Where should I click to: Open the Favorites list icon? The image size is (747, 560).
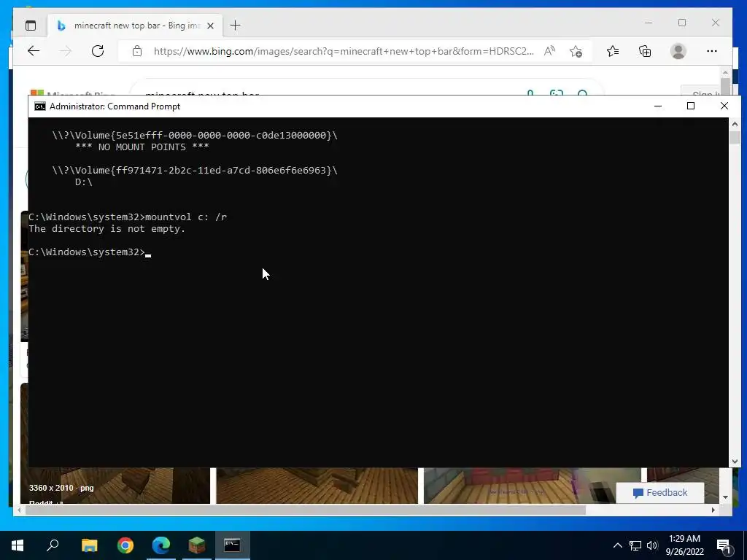coord(613,51)
